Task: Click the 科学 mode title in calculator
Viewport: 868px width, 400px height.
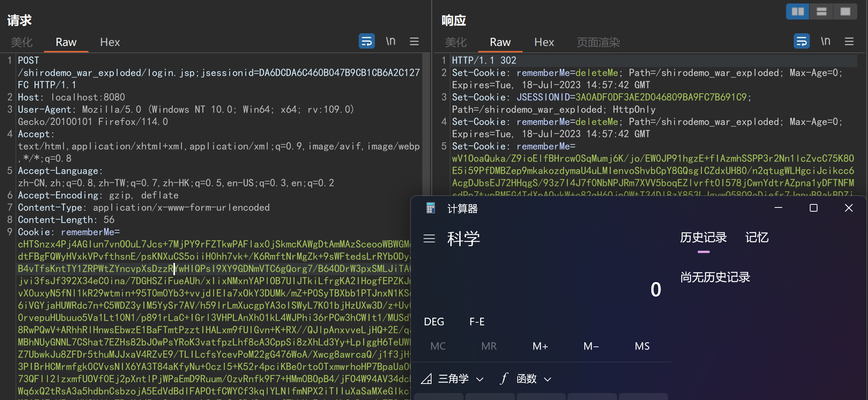Action: (463, 238)
